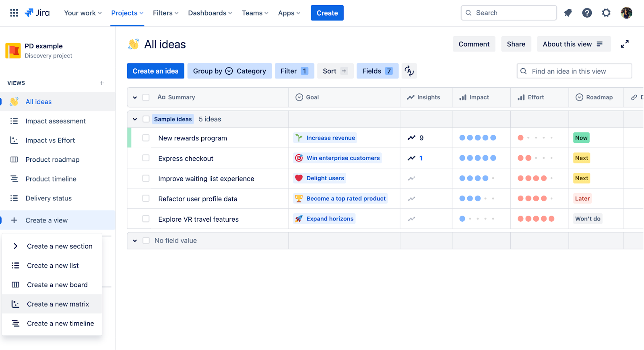Tick the checkbox for Explore VR travel features
The width and height of the screenshot is (644, 350).
click(x=146, y=219)
